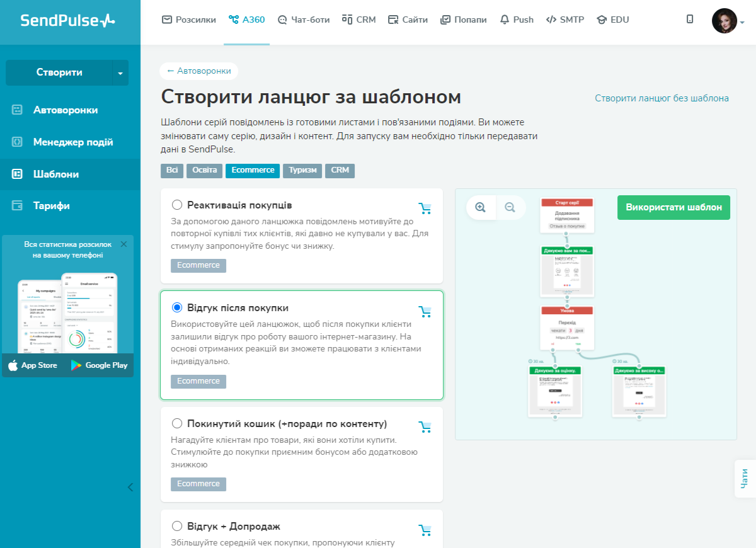This screenshot has width=756, height=548.
Task: Zoom in on the template preview
Action: 481,207
